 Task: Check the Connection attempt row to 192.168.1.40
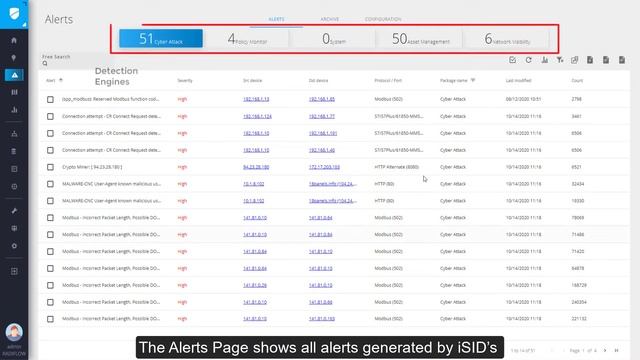coord(50,151)
